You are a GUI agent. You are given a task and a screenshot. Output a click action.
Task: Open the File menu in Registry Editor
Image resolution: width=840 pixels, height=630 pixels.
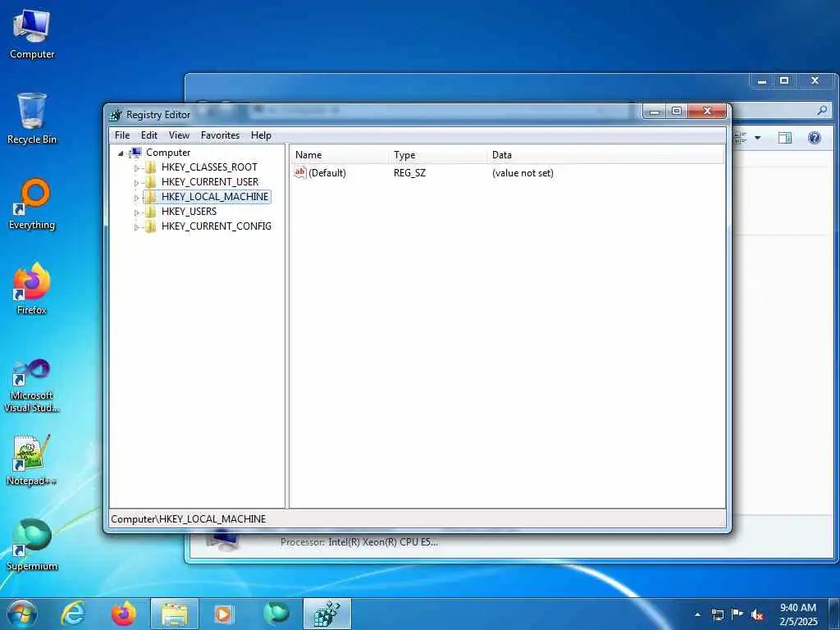point(122,135)
